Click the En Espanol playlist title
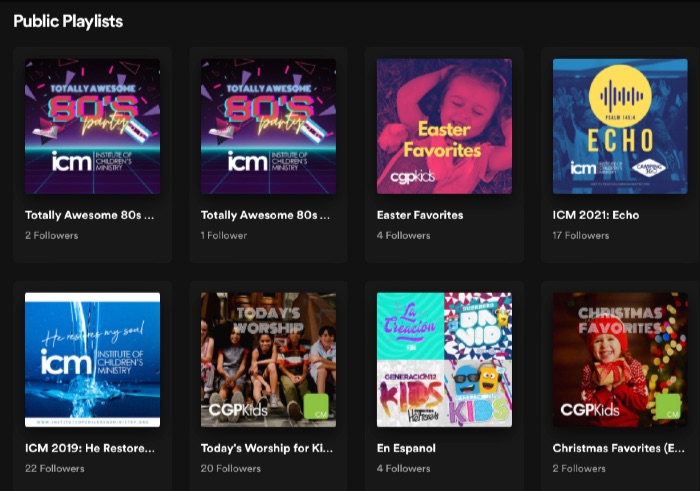 (x=406, y=448)
